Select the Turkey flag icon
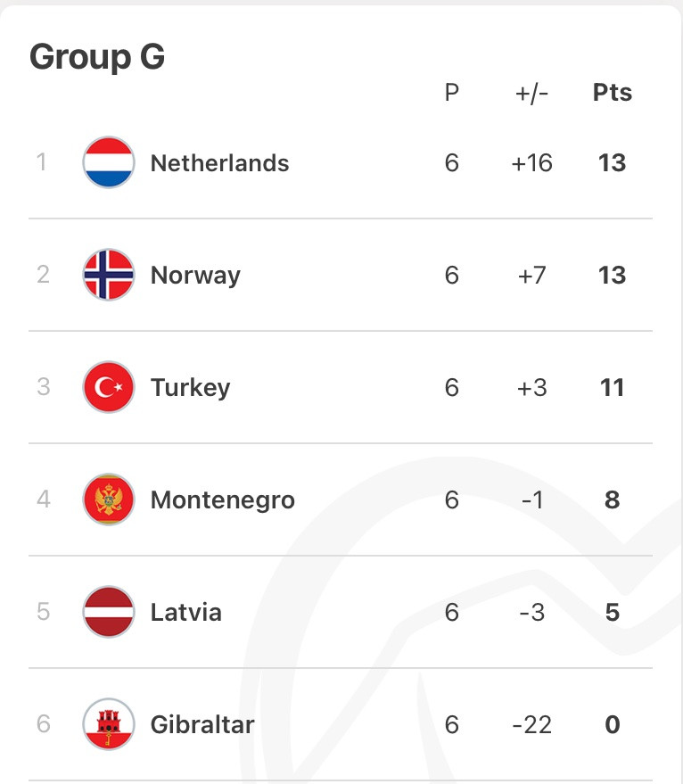Viewport: 683px width, 784px height. [x=109, y=387]
